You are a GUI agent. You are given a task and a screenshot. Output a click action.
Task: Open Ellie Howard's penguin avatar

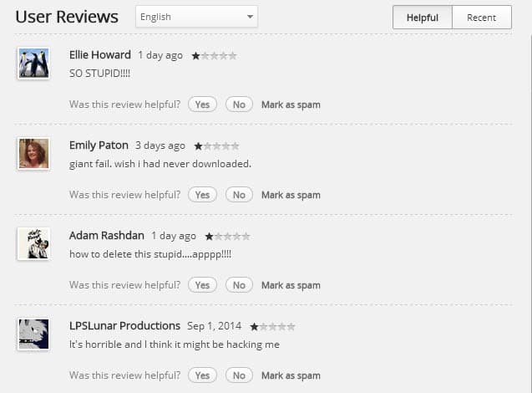(33, 64)
